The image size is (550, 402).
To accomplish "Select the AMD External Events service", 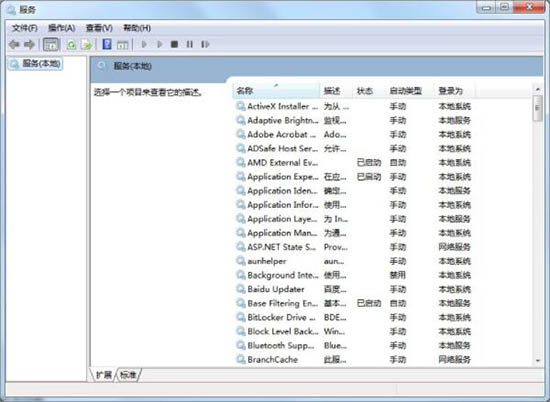I will click(354, 162).
